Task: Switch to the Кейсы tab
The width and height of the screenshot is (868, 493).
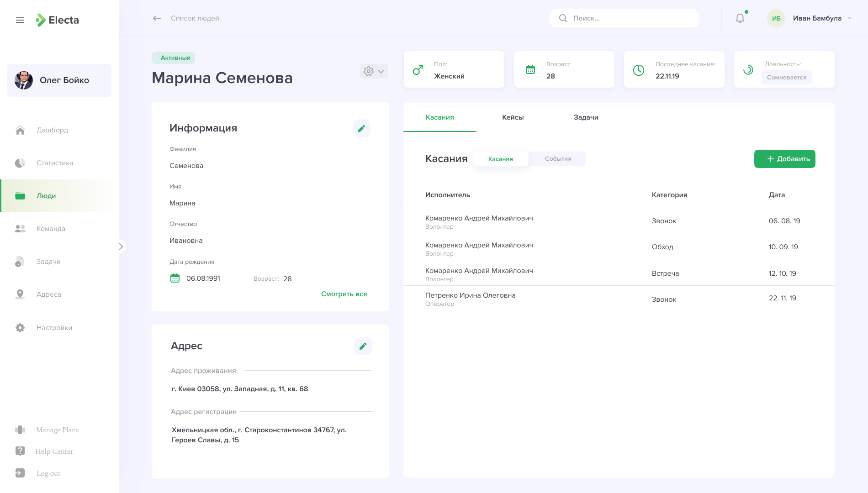Action: click(513, 117)
